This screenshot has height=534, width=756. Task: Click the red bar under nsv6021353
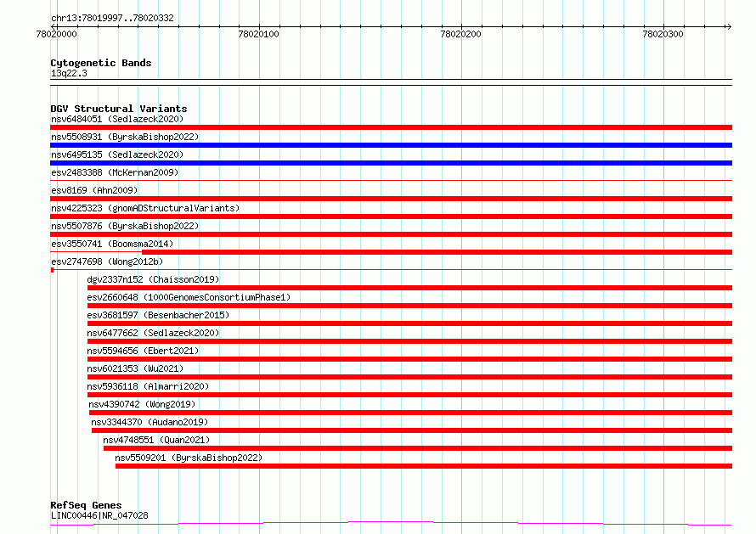click(409, 377)
